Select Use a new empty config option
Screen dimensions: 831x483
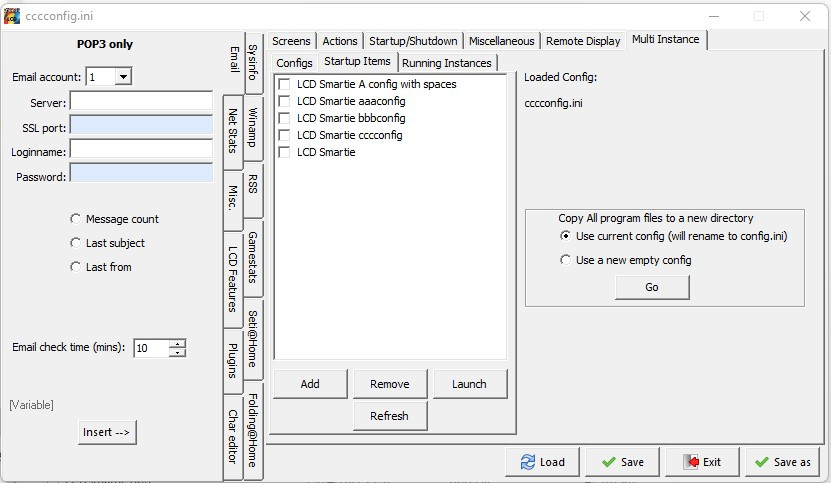tap(565, 260)
